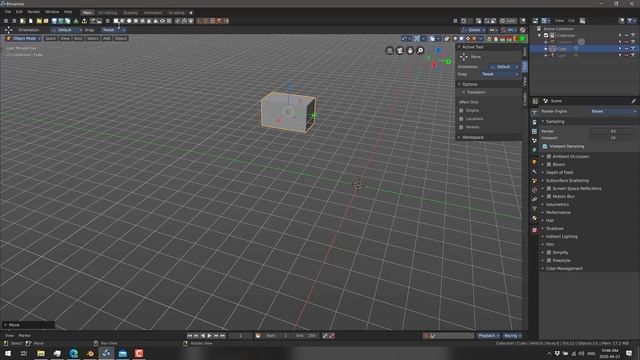Add a new workspace with plus icon
The image size is (640, 360).
tap(191, 13)
